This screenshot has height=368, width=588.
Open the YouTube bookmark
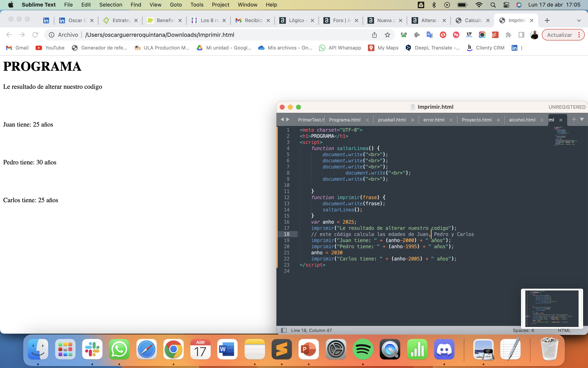[50, 48]
